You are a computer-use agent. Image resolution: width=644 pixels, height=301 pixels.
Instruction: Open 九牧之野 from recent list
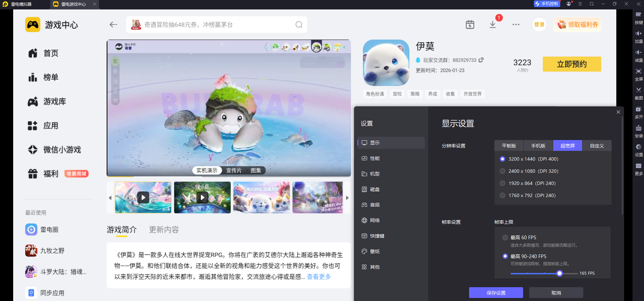45,251
